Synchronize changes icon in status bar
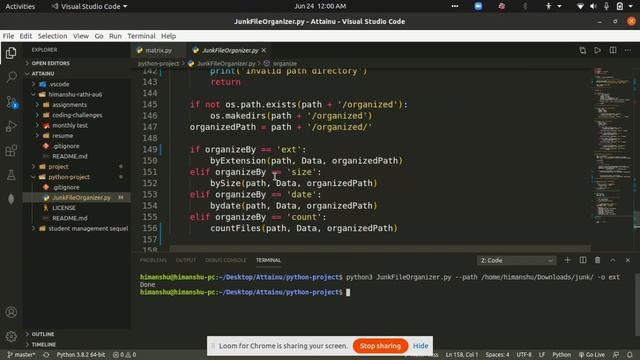This screenshot has height=360, width=640. click(x=47, y=355)
